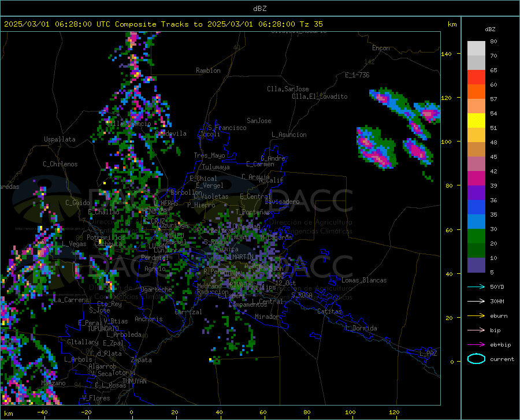This screenshot has height=420, width=520.
Task: Select the orange 60 dBZ color swatch
Action: pyautogui.click(x=476, y=91)
